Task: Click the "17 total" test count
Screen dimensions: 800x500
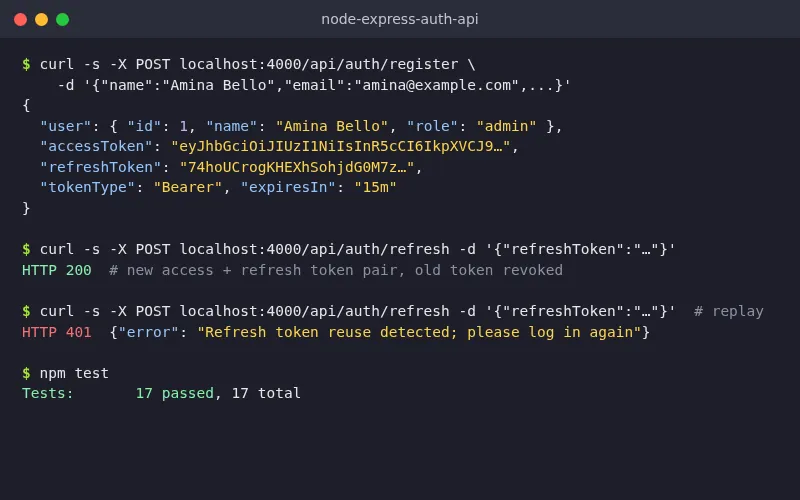Action: 266,393
